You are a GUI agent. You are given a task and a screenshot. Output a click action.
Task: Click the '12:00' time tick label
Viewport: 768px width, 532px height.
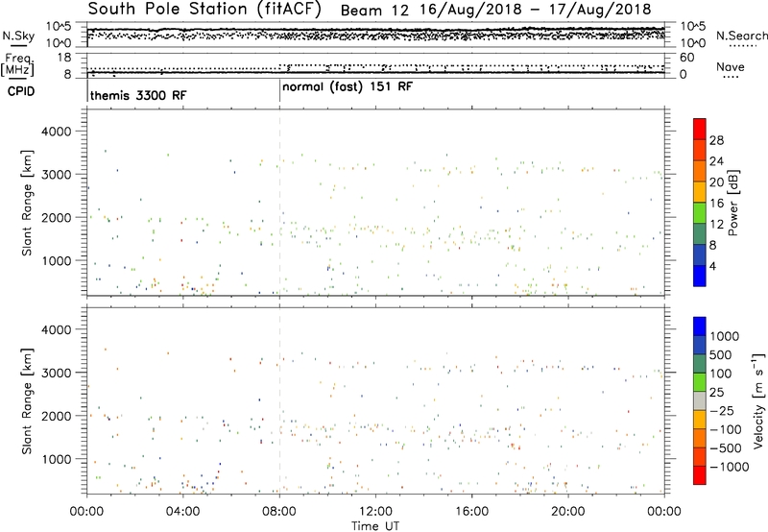click(375, 512)
